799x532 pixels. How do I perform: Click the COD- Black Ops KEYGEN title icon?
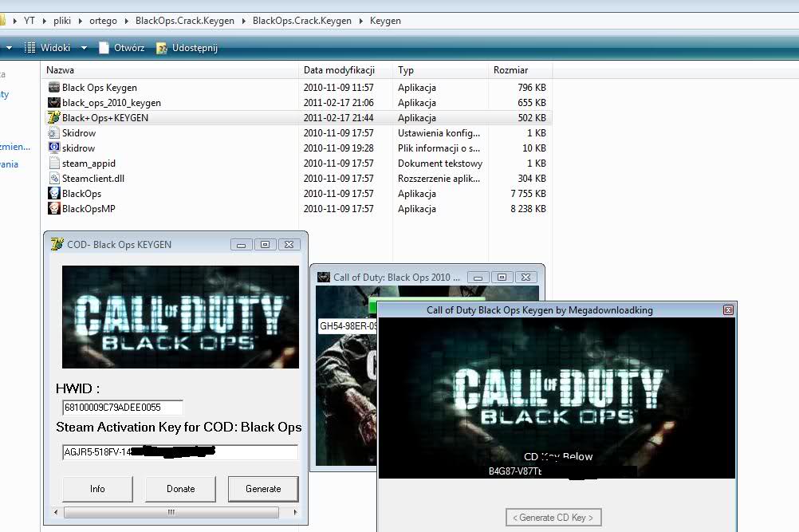(x=57, y=244)
